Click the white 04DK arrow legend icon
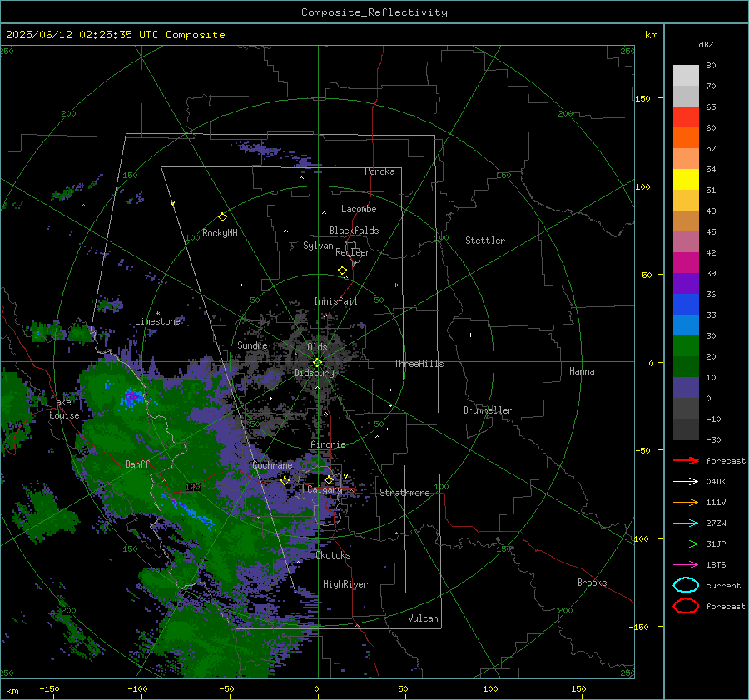 click(x=686, y=482)
